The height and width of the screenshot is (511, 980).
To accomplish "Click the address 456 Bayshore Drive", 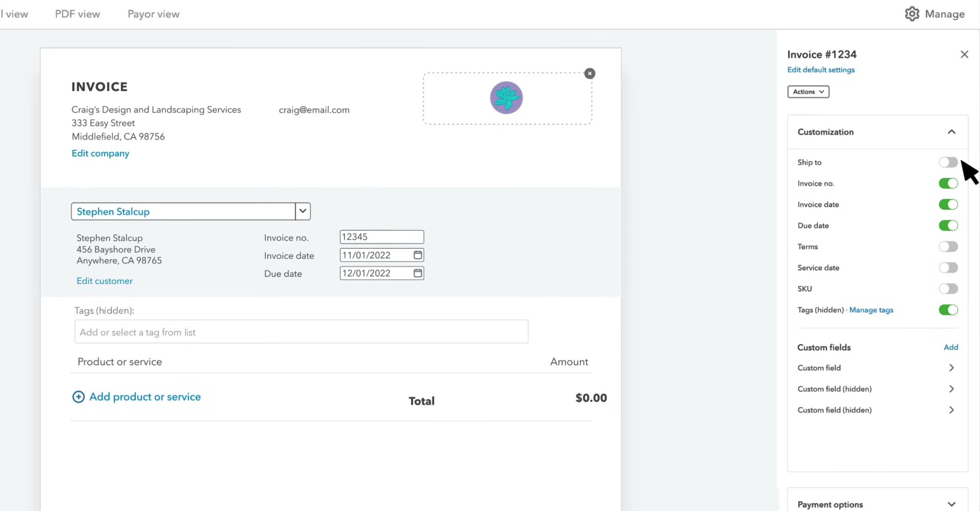I will [x=116, y=249].
